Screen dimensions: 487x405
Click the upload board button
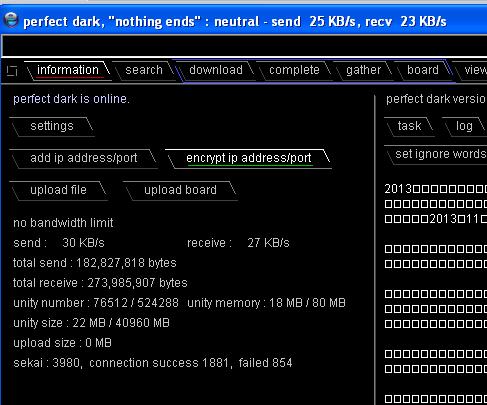pos(180,190)
